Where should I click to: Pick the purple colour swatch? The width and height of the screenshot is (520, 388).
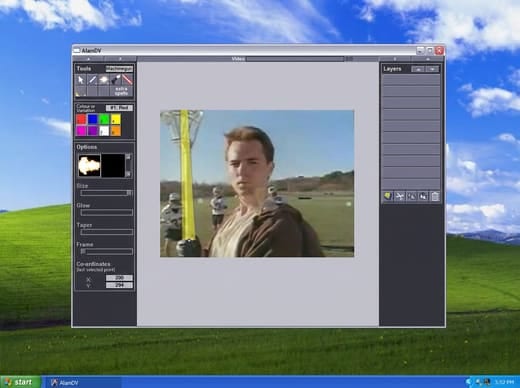93,131
